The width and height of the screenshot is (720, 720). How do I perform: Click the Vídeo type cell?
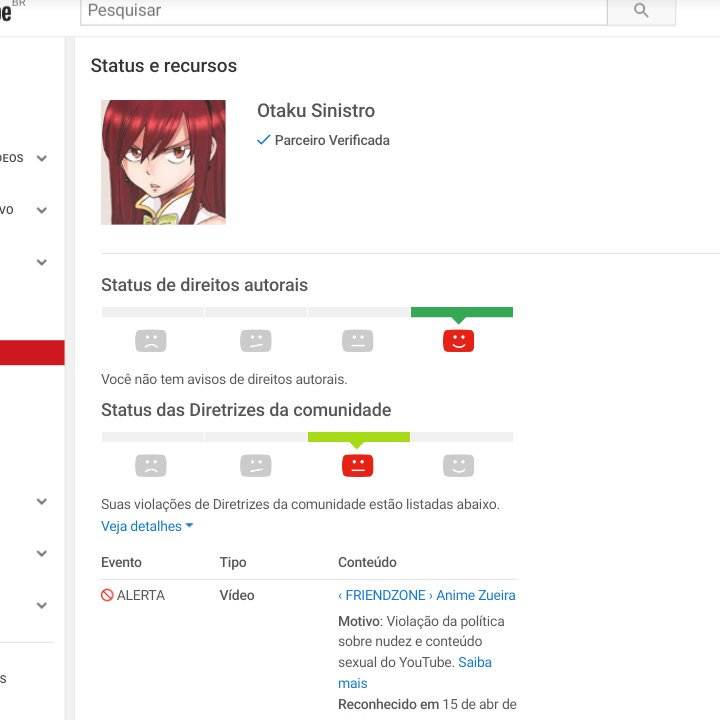(237, 595)
